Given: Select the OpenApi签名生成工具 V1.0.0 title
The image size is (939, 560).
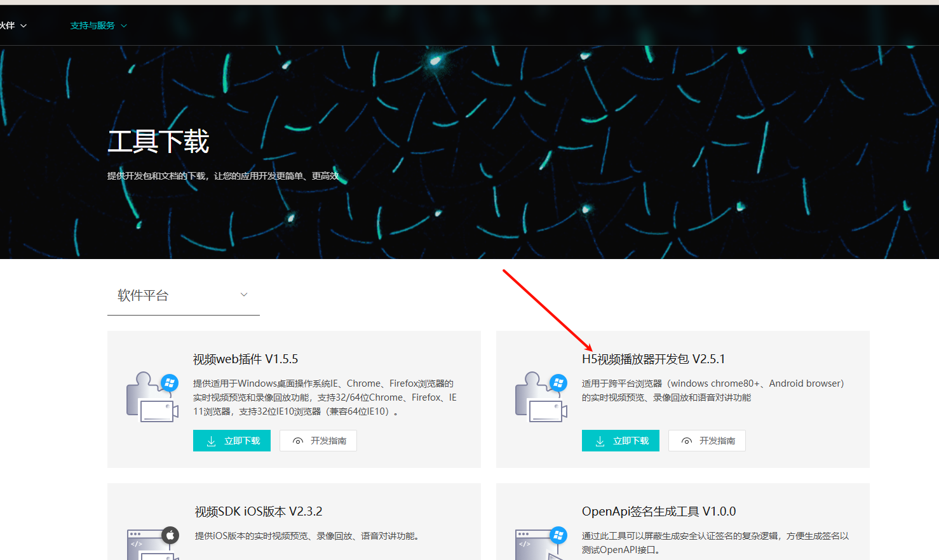Looking at the screenshot, I should (658, 512).
